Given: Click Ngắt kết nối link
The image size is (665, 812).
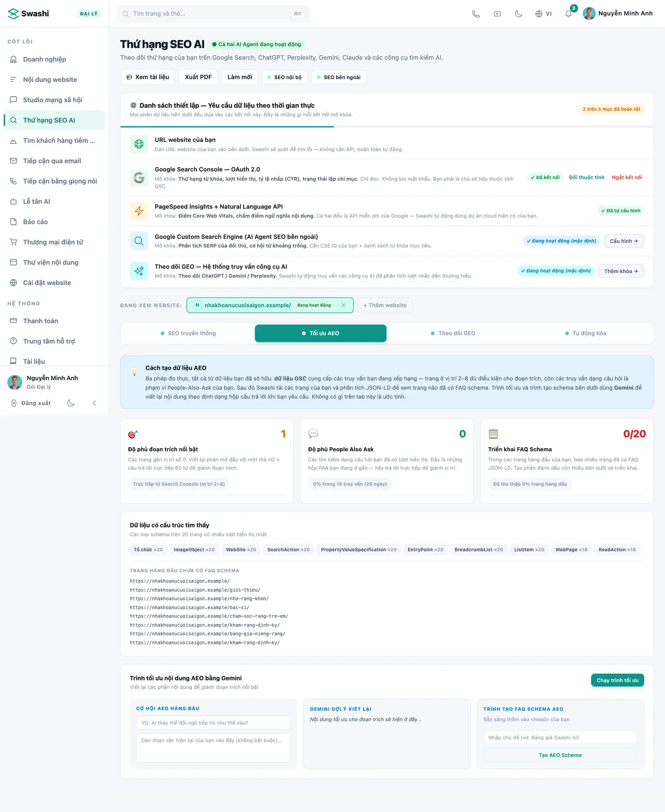Looking at the screenshot, I should tap(627, 177).
